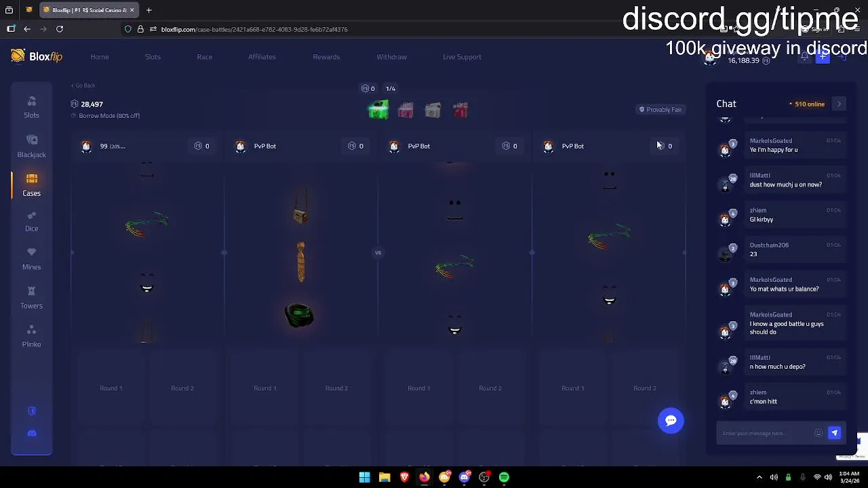Send the chat message
This screenshot has width=868, height=488.
pos(834,433)
